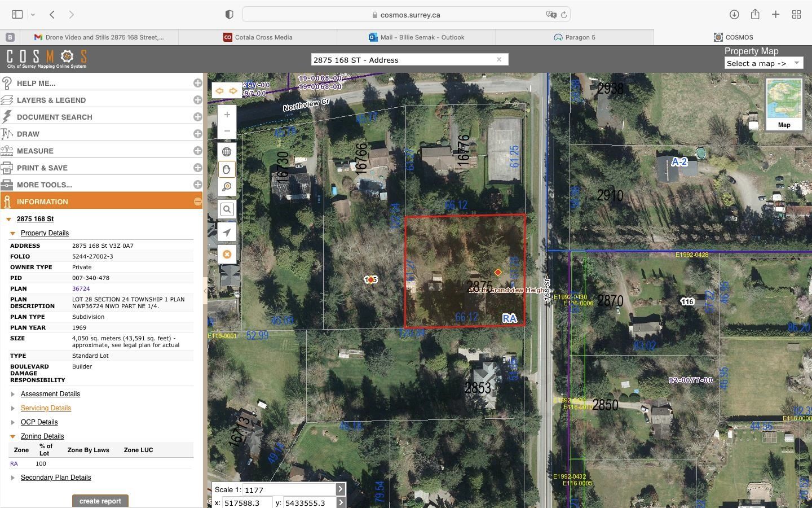This screenshot has height=508, width=812.
Task: Expand the HELP ME panel
Action: click(x=101, y=83)
